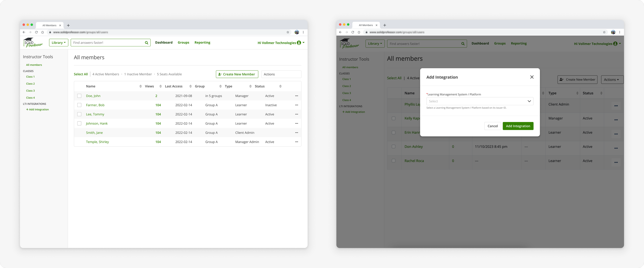Sort by Name column in left window

[140, 86]
